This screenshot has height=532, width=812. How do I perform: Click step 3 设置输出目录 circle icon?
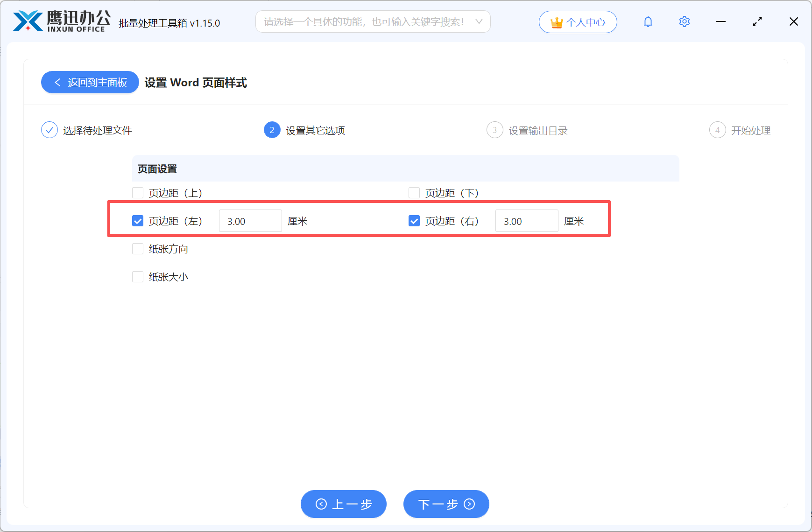pos(494,130)
